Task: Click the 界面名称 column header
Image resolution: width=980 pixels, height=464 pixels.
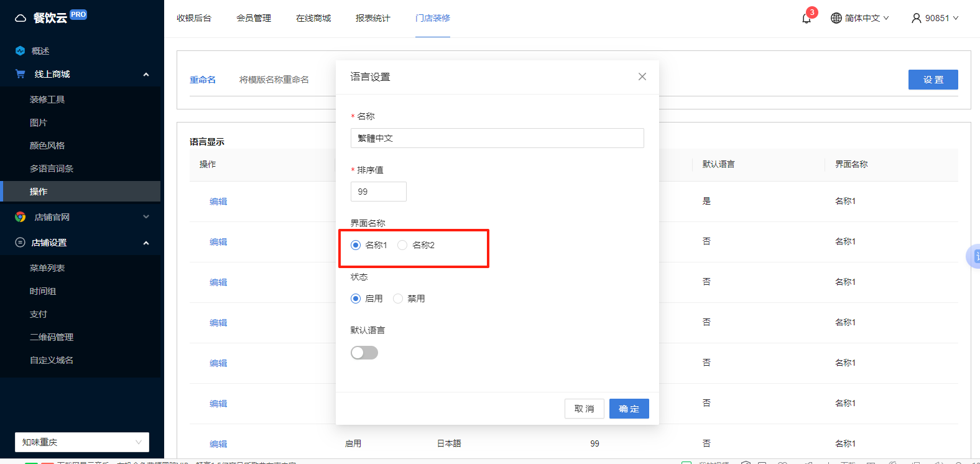Action: (851, 164)
